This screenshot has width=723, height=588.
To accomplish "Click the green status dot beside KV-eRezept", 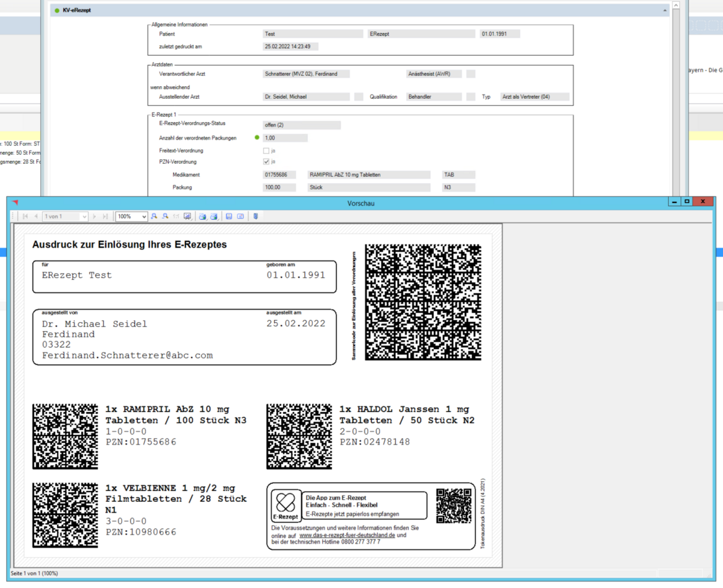I will [57, 11].
